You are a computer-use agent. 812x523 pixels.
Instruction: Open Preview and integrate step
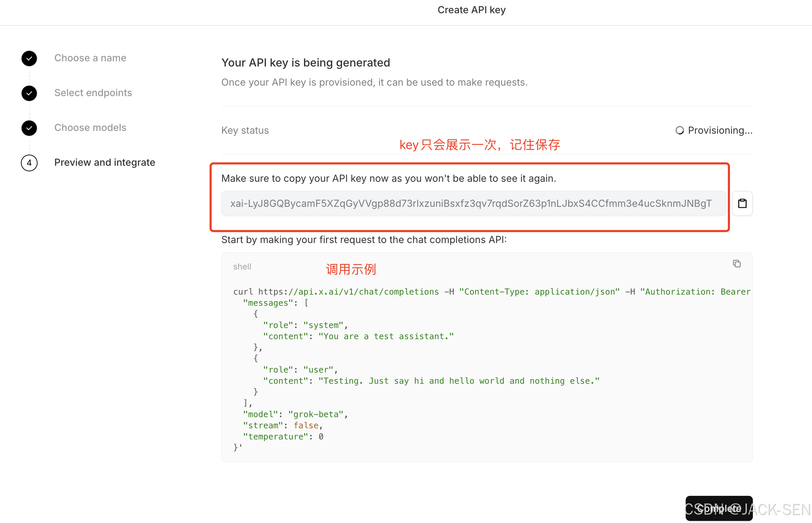[x=104, y=162]
